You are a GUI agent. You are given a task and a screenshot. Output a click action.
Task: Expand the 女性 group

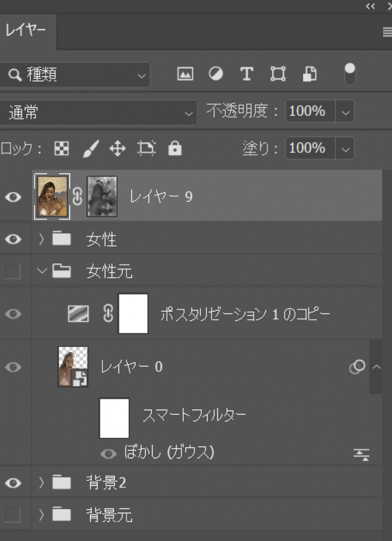(x=41, y=239)
